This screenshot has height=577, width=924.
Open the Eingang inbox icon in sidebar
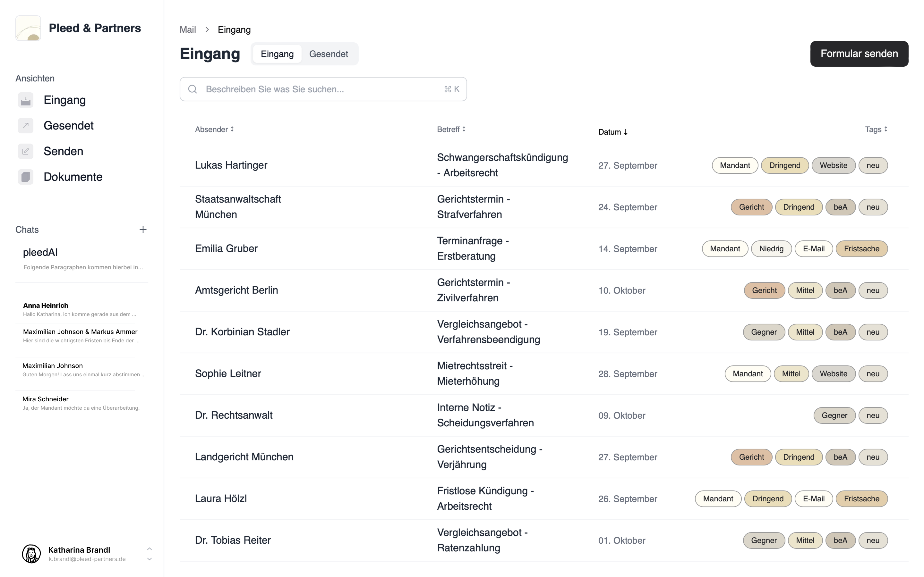point(25,100)
